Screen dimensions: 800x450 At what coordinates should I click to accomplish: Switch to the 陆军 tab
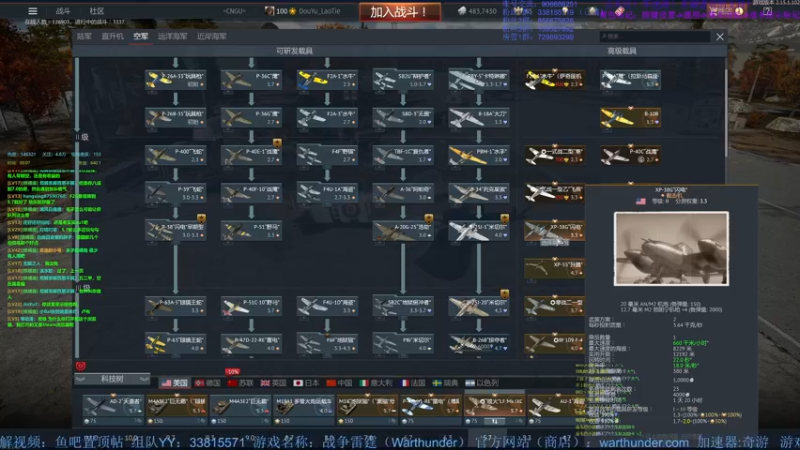tap(84, 36)
